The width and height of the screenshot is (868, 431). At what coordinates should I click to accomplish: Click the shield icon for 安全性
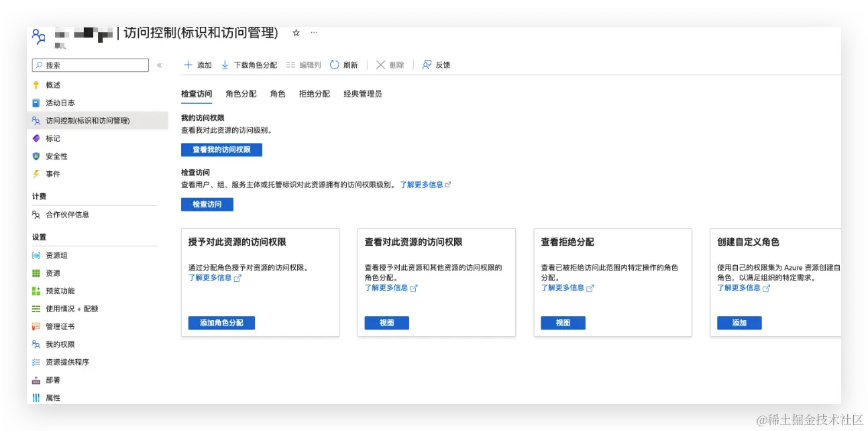click(36, 156)
